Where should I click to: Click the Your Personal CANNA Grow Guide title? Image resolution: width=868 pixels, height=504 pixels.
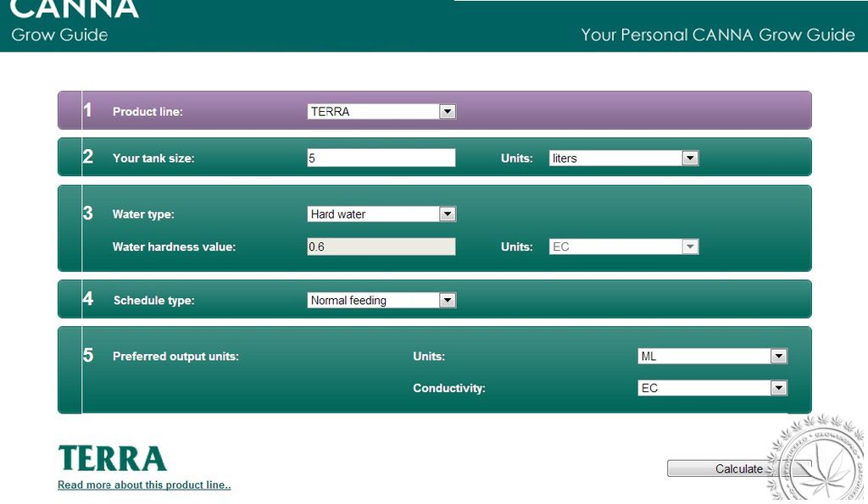point(718,35)
